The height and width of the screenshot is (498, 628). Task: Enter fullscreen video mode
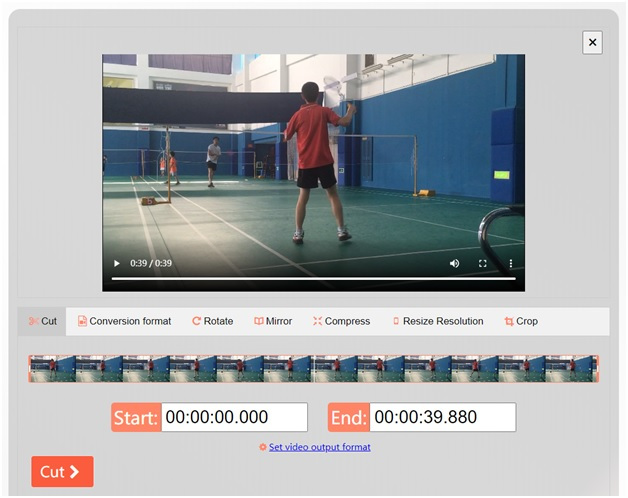pos(483,263)
